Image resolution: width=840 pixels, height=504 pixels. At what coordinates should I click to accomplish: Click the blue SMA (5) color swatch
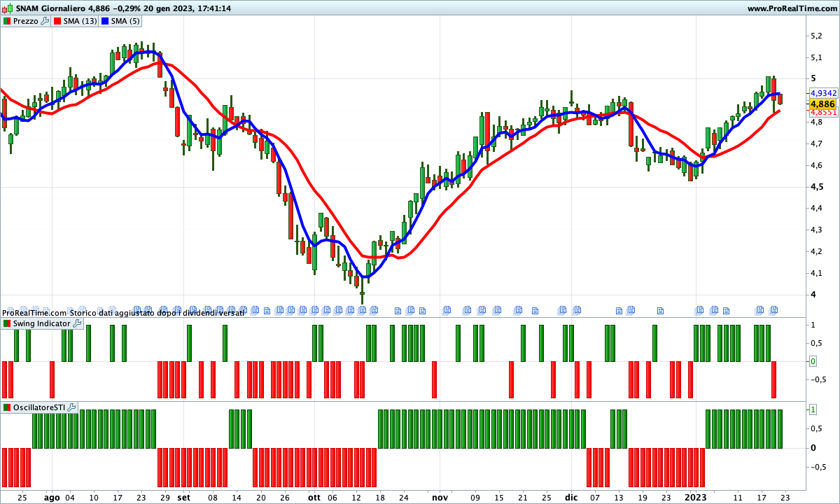(104, 21)
